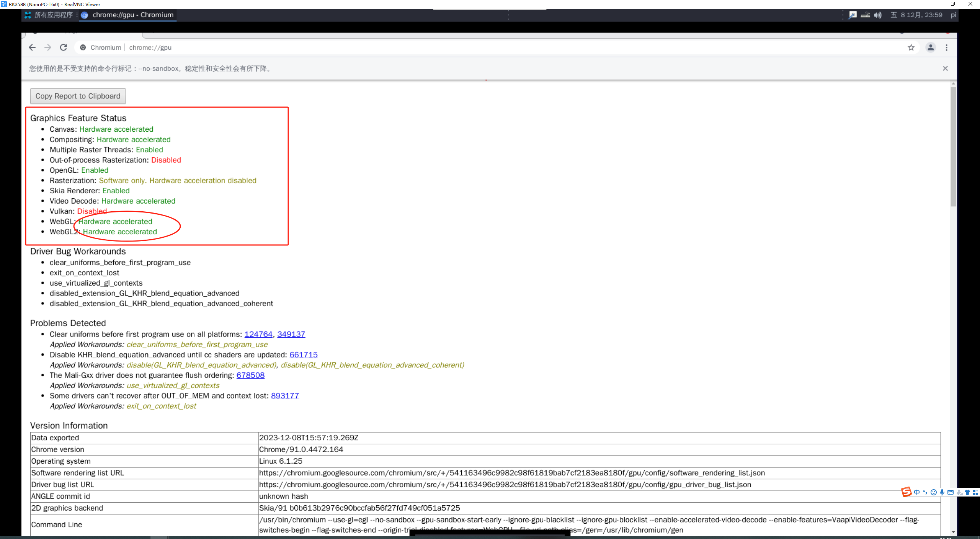Screen dimensions: 980x539
Task: Open the 所有应用程序 applications menu
Action: [x=49, y=15]
